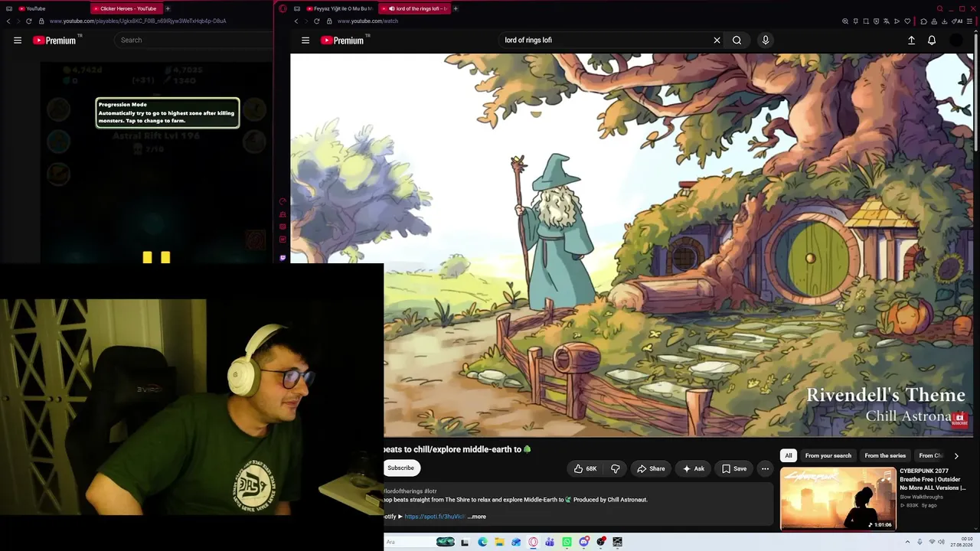Expand the description with '...more'
980x551 pixels.
[476, 517]
